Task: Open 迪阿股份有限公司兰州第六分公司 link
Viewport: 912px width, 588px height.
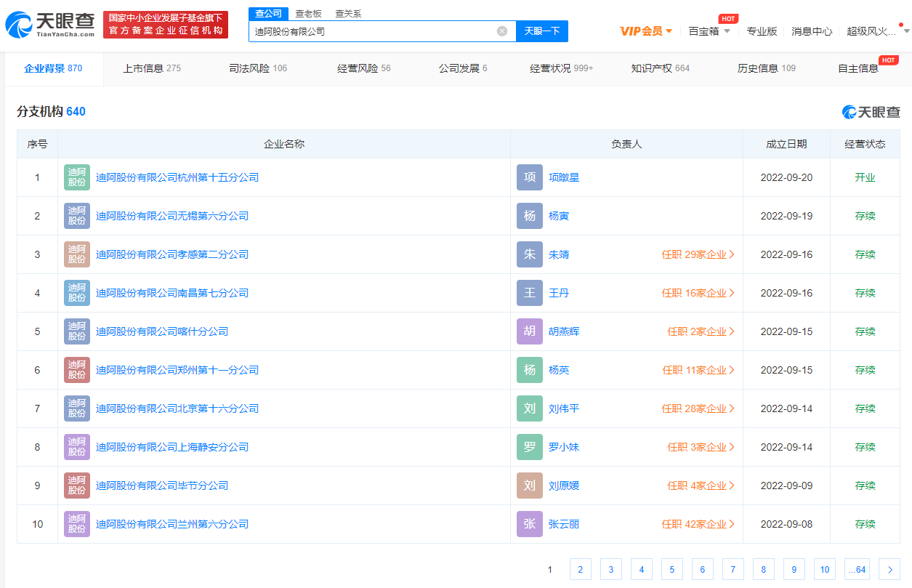Action: pos(172,524)
